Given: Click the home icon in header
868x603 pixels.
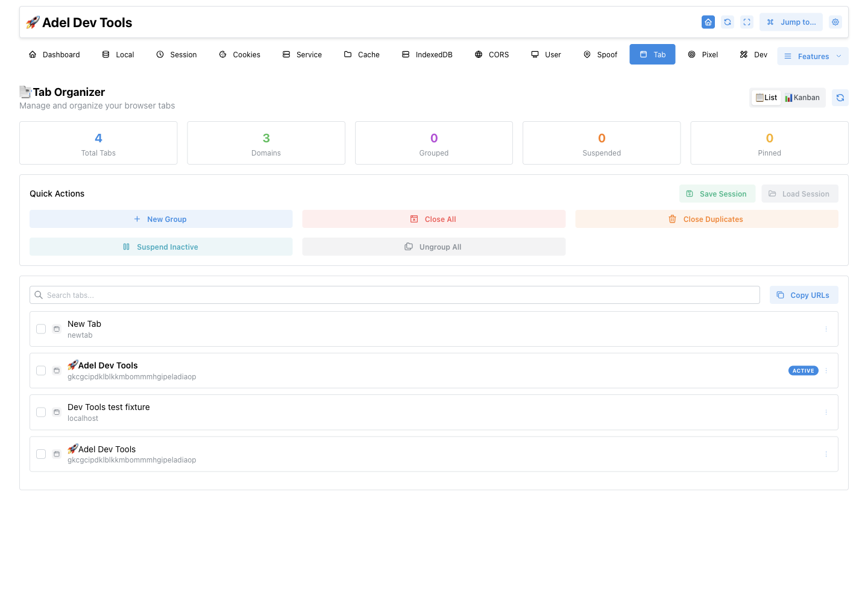Looking at the screenshot, I should 708,22.
